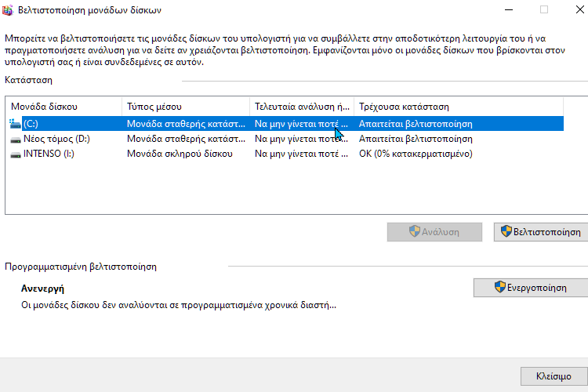This screenshot has width=588, height=392.
Task: Sort by Μονάδα δίσκου column header
Action: (x=64, y=107)
